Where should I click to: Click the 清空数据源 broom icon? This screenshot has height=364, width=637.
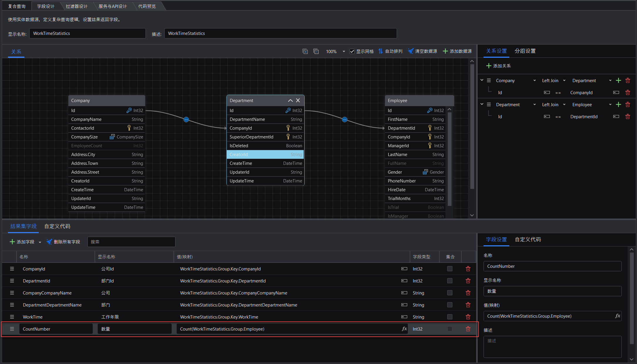(411, 51)
